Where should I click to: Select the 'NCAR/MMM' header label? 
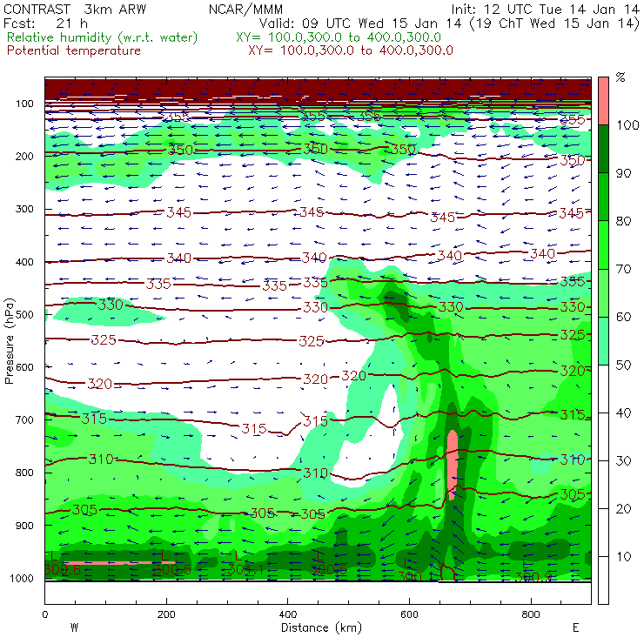tap(245, 9)
